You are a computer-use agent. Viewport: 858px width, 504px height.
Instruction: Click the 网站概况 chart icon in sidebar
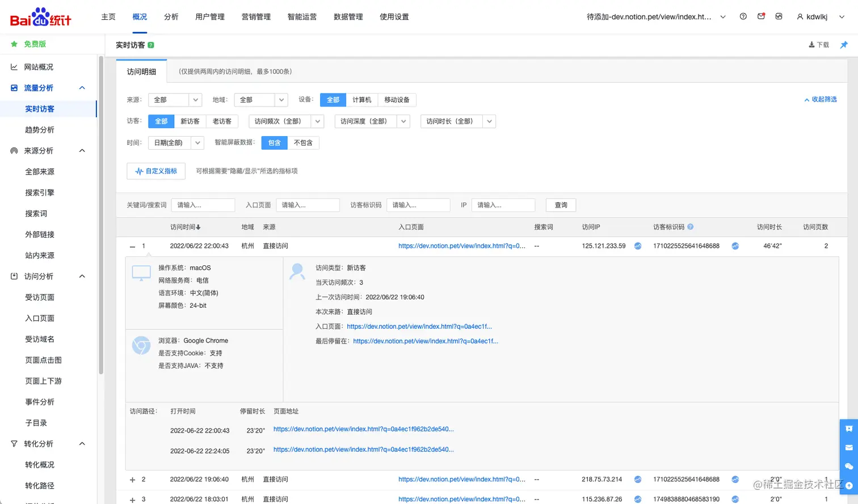tap(14, 67)
